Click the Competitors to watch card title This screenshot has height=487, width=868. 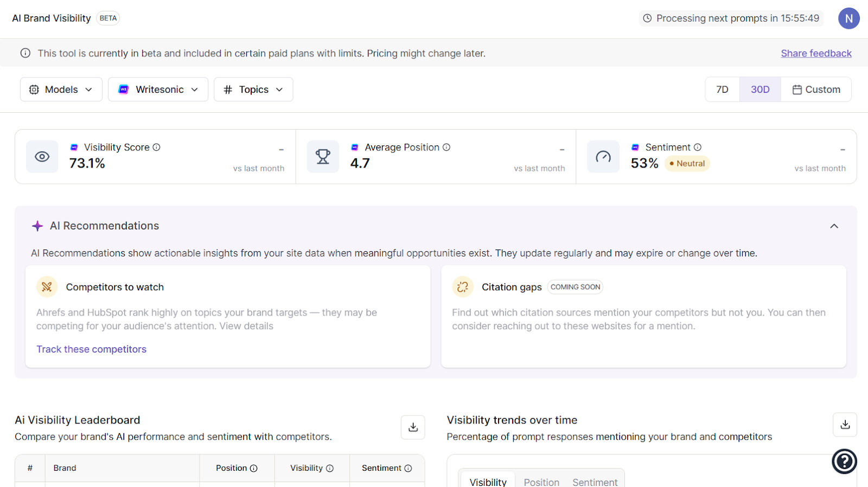pos(115,287)
